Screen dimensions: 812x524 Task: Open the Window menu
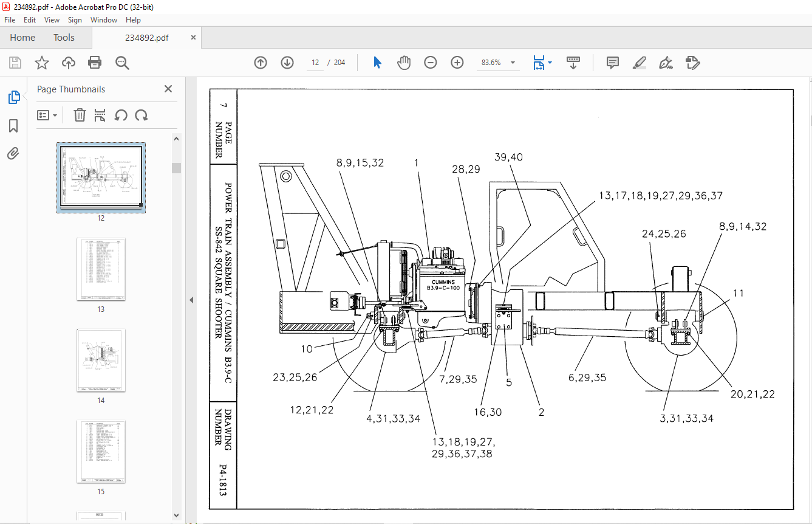coord(104,20)
